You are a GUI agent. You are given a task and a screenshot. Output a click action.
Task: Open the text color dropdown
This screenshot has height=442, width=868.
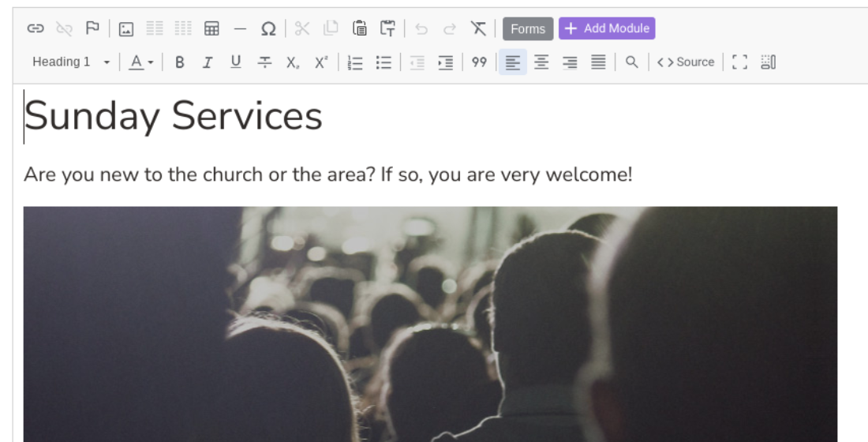[x=141, y=62]
